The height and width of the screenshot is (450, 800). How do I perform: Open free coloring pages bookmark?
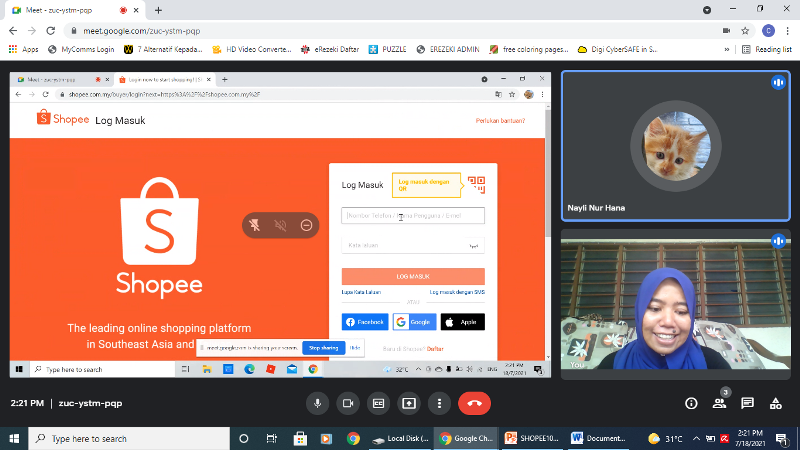pyautogui.click(x=529, y=49)
